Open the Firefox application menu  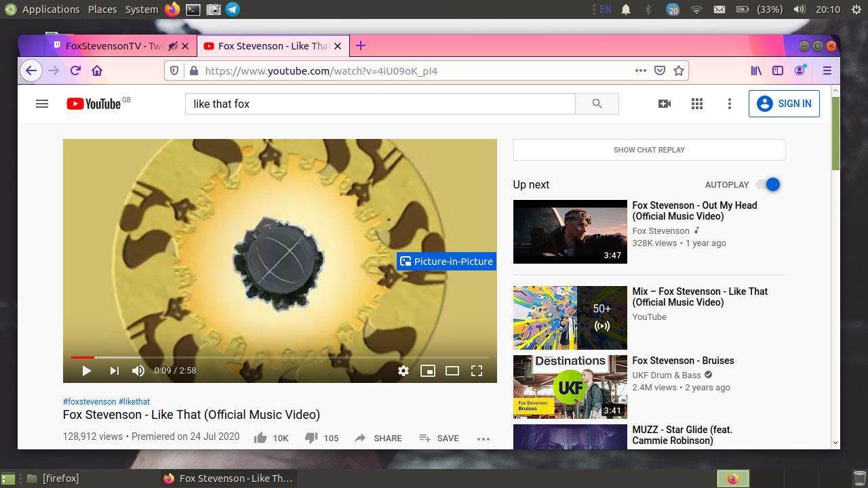[x=827, y=70]
